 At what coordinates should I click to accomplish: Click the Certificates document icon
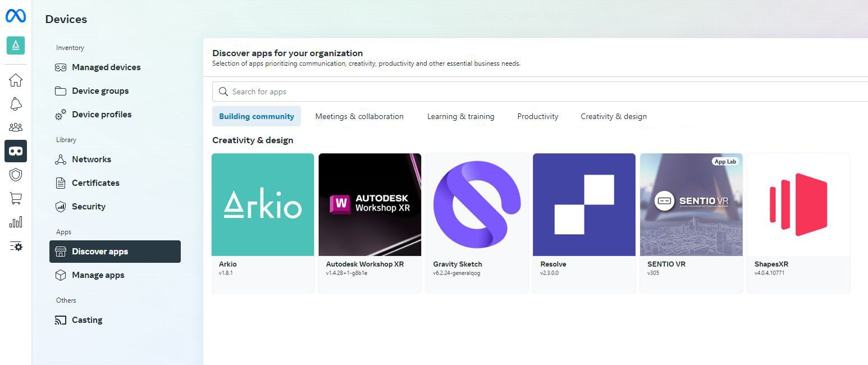61,183
